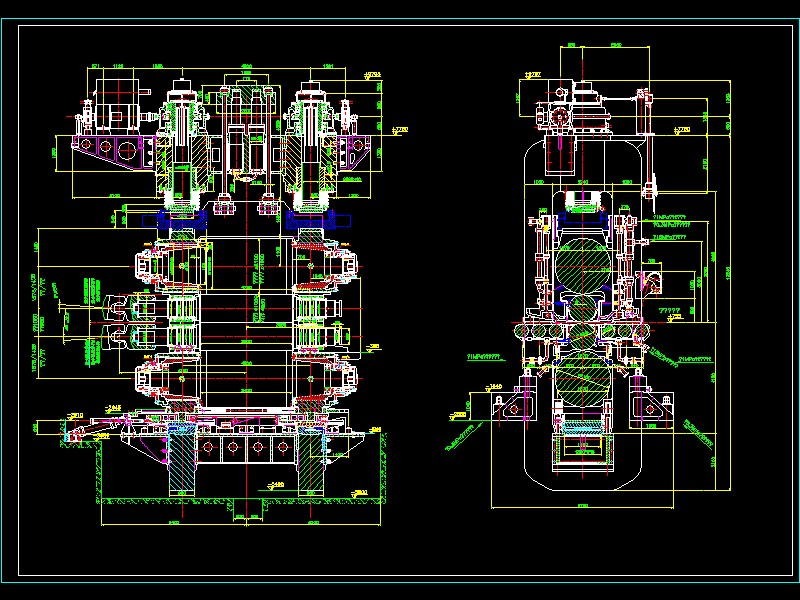This screenshot has height=600, width=800.
Task: Pick the large lower hatched roll circle, right view
Action: pyautogui.click(x=582, y=378)
